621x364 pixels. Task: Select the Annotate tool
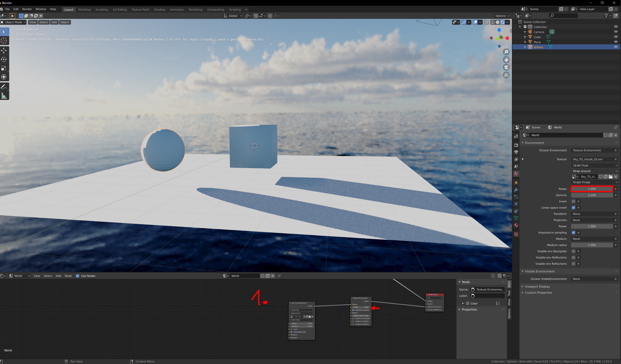[x=4, y=87]
